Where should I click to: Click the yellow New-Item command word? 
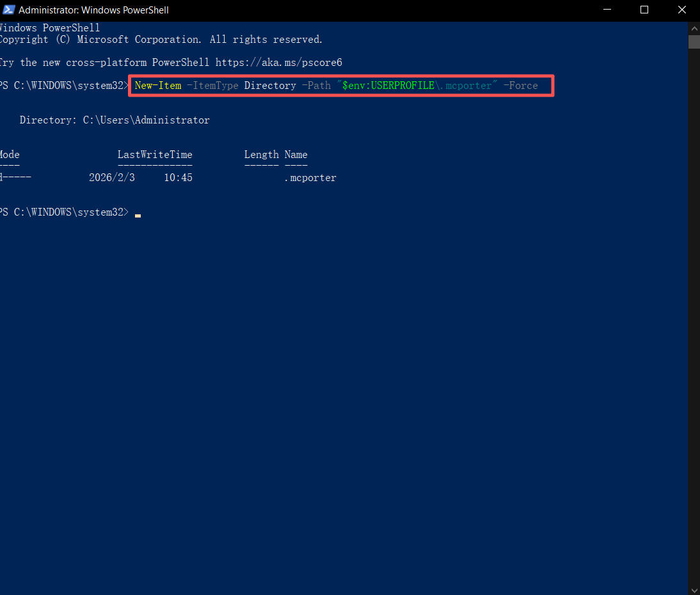pyautogui.click(x=157, y=86)
